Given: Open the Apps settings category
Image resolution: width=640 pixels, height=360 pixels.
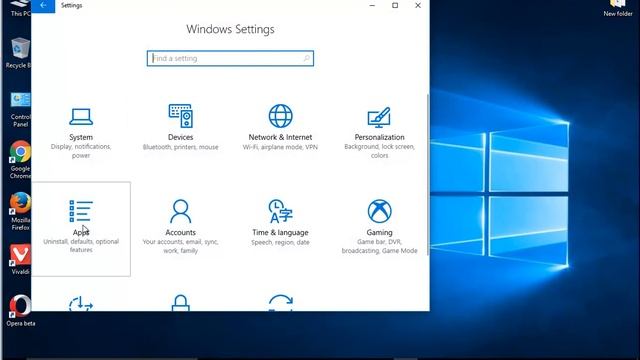Looking at the screenshot, I should (x=81, y=229).
